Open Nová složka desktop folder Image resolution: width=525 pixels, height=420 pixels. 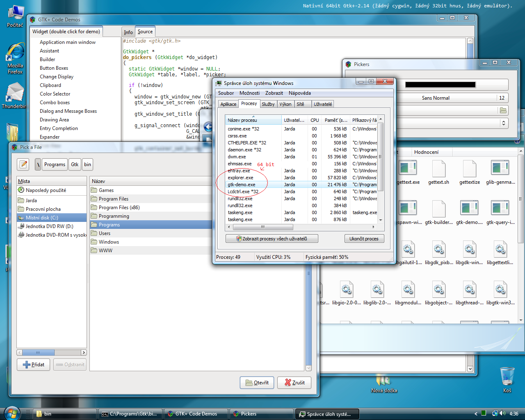tap(384, 383)
